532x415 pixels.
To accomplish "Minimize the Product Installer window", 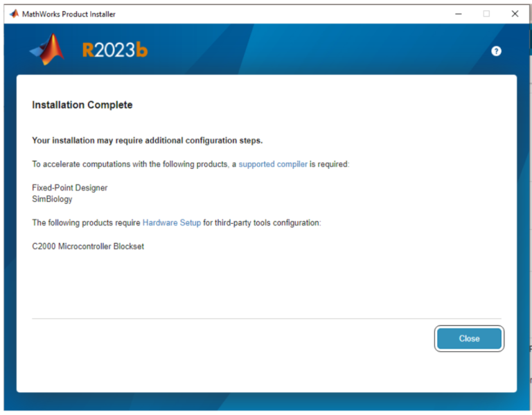I will (459, 14).
